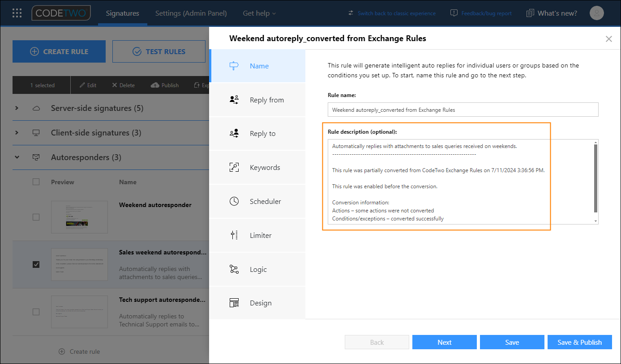Click the Weekend autoresponder rule name
The height and width of the screenshot is (364, 621).
pos(155,205)
